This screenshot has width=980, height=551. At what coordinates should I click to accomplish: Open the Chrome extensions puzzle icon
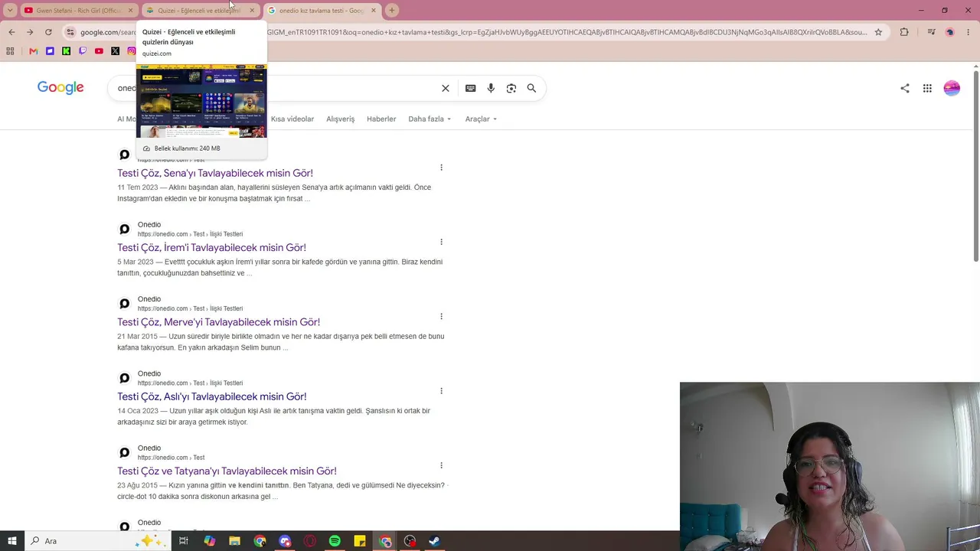point(904,32)
